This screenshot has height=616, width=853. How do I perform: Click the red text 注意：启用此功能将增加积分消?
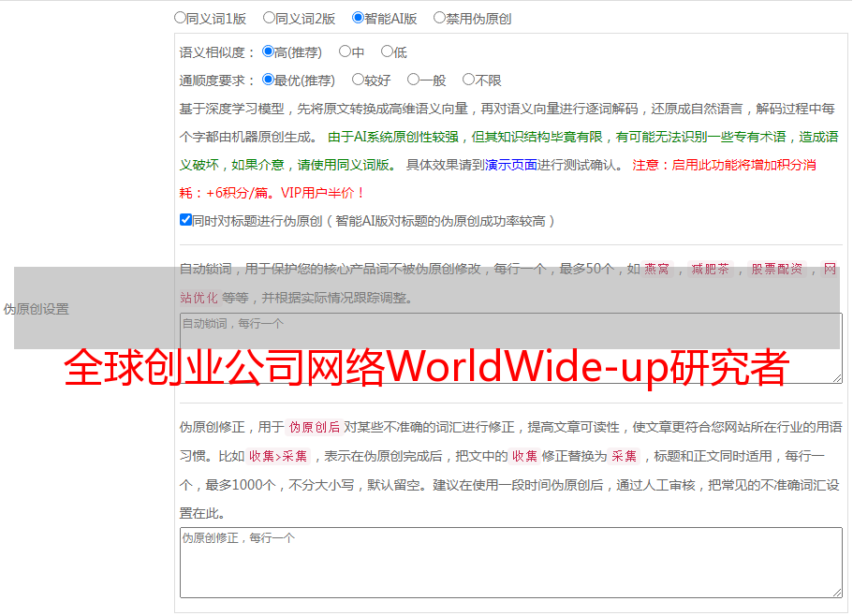coord(724,165)
